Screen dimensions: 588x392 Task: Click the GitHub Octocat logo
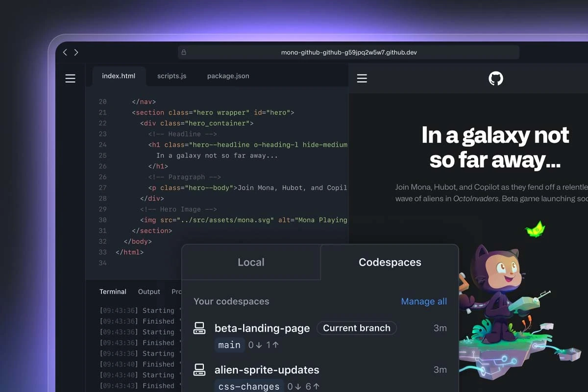(x=496, y=78)
